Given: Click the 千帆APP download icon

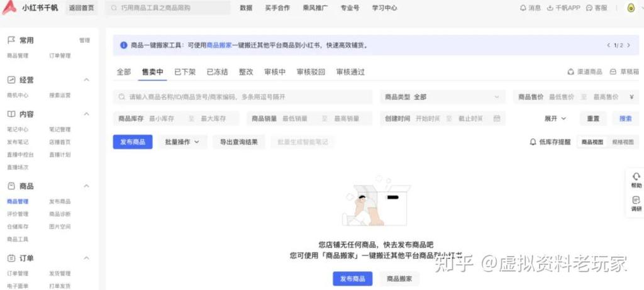Looking at the screenshot, I should click(x=550, y=8).
